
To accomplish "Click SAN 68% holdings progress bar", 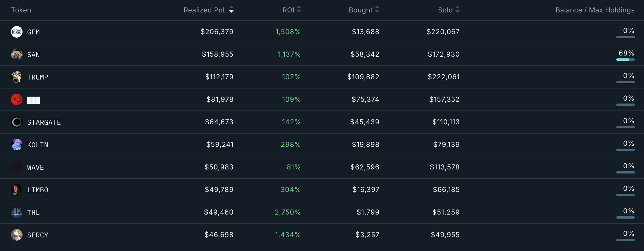I will point(626,60).
